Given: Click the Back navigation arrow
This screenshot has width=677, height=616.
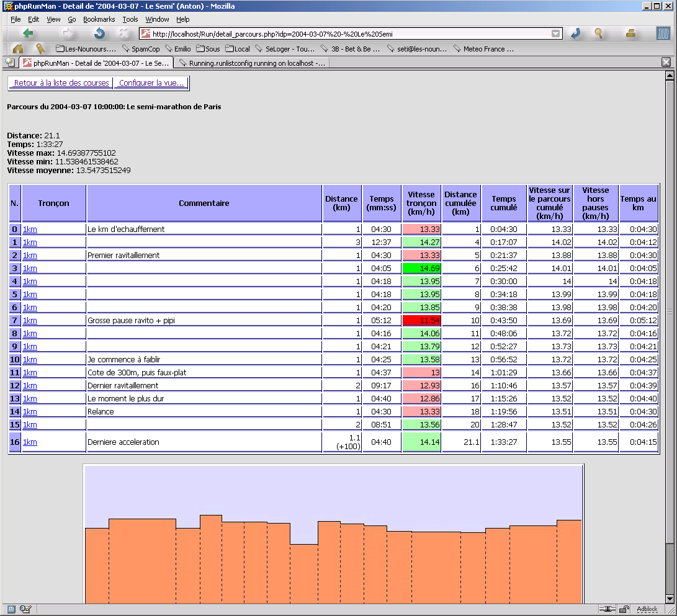Looking at the screenshot, I should point(28,33).
